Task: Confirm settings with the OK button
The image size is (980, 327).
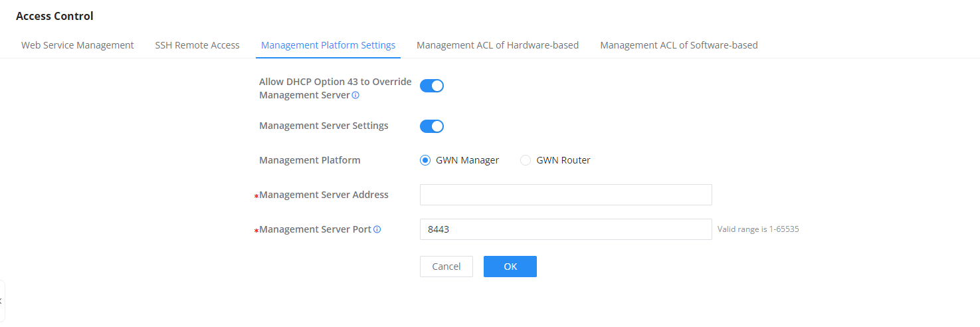Action: click(510, 267)
